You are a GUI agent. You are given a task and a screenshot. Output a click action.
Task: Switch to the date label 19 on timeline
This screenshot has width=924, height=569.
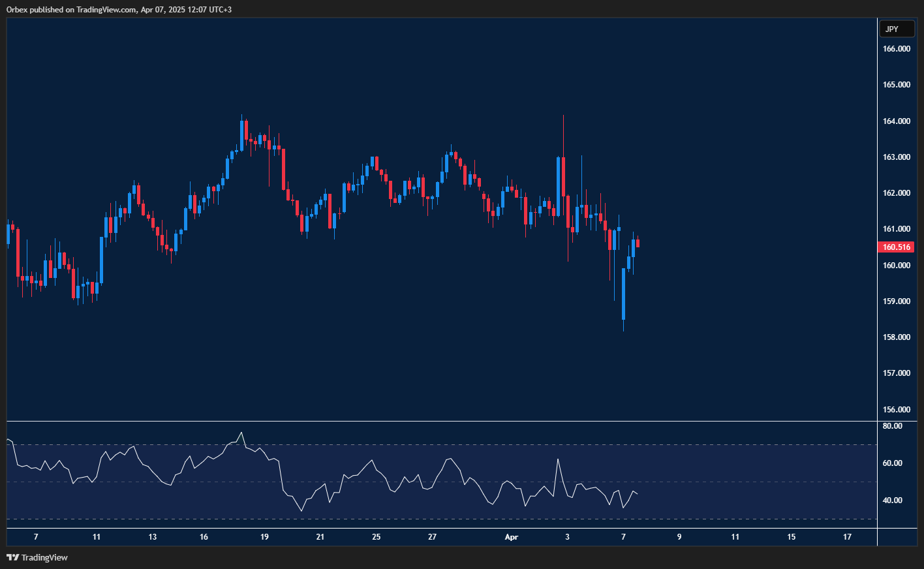pos(264,536)
